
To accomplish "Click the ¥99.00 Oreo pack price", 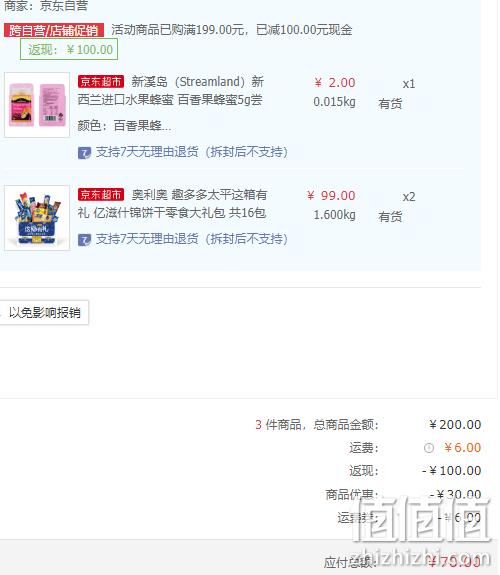I will (x=331, y=195).
